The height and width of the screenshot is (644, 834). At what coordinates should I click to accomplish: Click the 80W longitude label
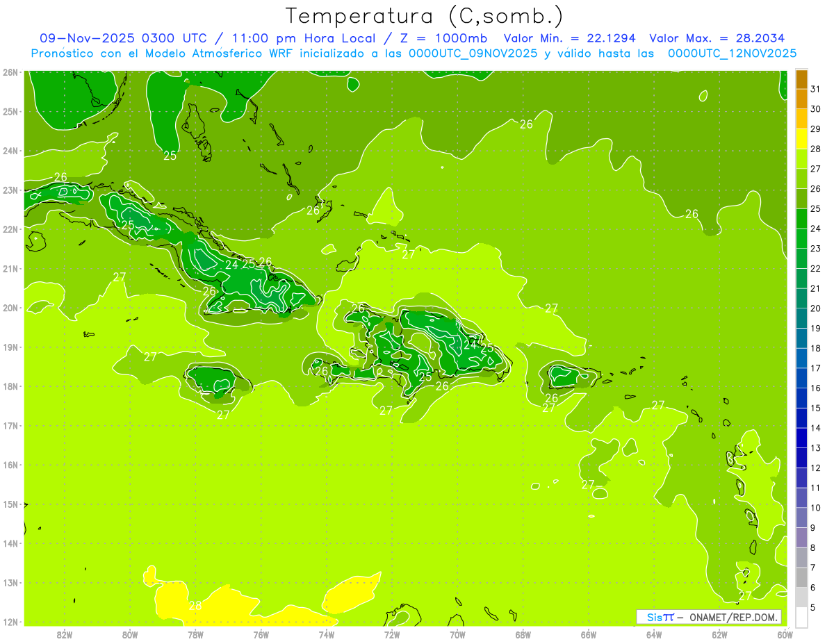point(130,634)
